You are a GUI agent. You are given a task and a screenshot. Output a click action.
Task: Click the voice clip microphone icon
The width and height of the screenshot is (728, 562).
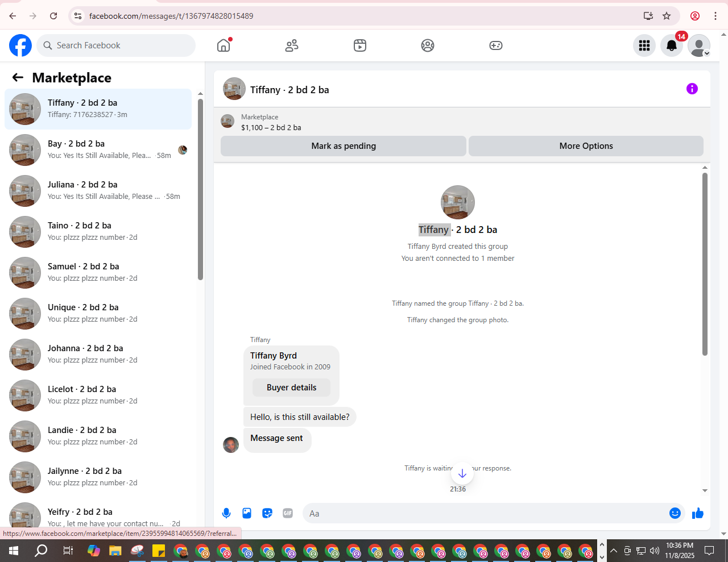[x=226, y=513]
